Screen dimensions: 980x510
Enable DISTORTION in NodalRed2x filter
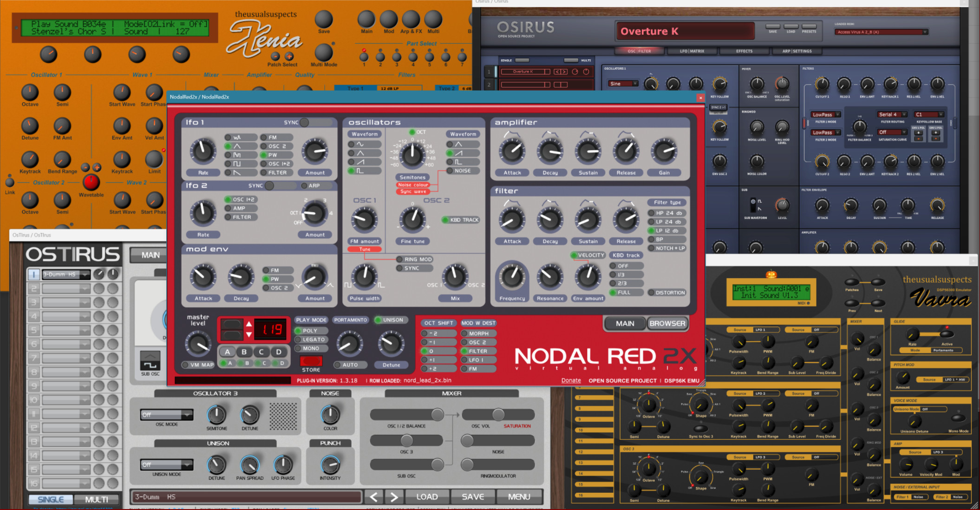pyautogui.click(x=666, y=292)
